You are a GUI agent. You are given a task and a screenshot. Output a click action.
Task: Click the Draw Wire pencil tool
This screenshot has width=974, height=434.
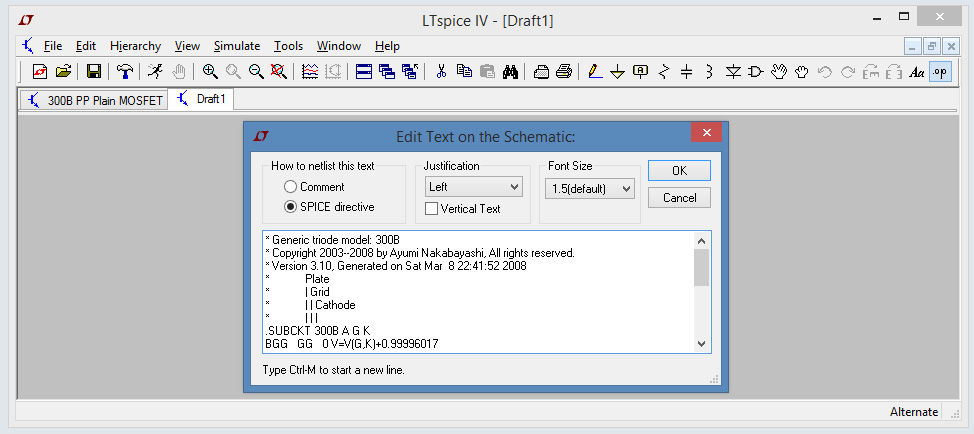click(594, 71)
